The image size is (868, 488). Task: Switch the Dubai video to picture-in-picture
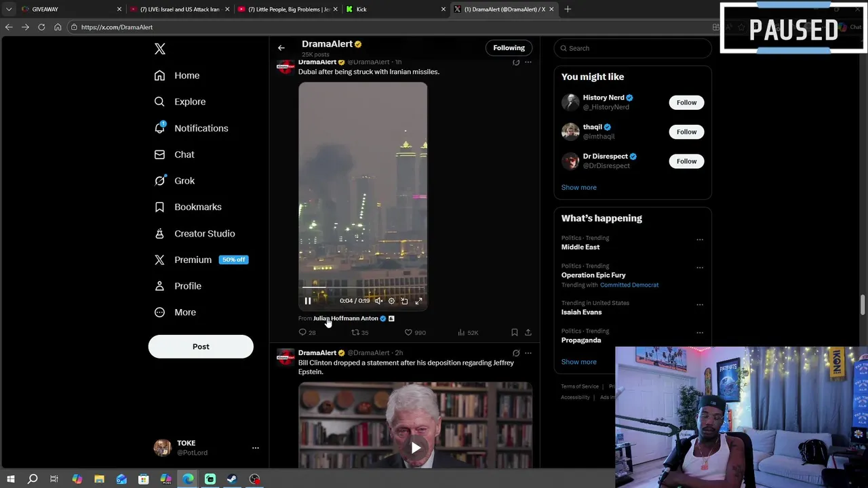(404, 301)
